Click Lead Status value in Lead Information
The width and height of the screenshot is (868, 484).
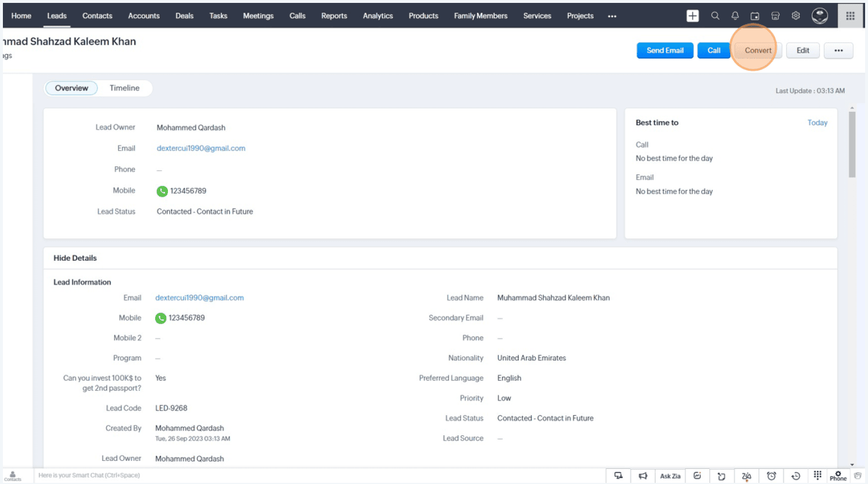545,419
